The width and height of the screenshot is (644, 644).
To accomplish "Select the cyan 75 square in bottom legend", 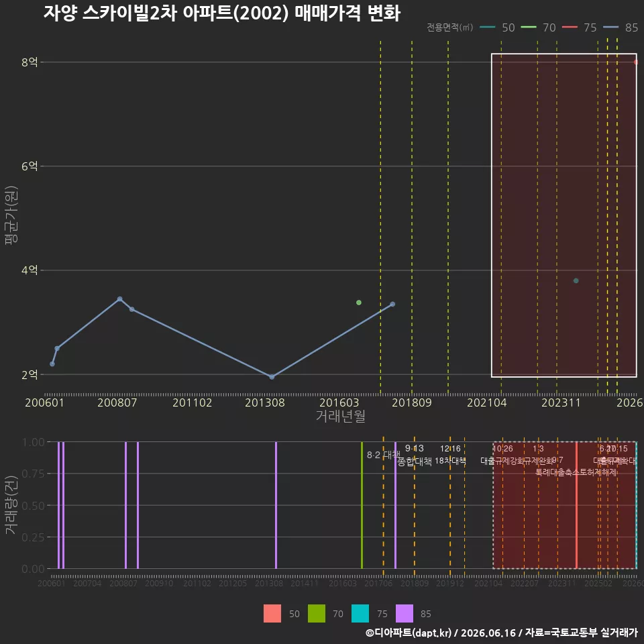I will click(x=360, y=614).
